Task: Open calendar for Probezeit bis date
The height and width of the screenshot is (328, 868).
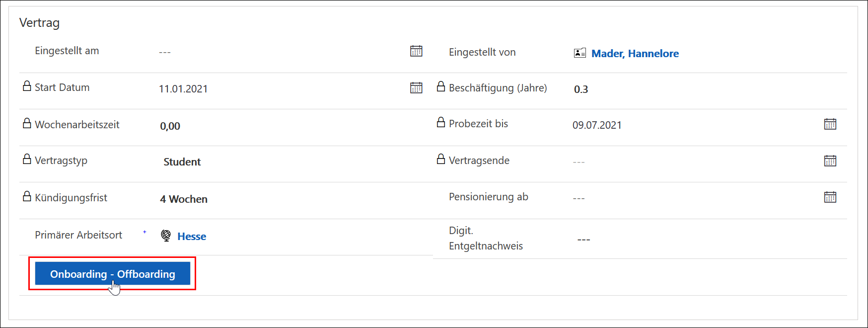Action: (x=830, y=124)
